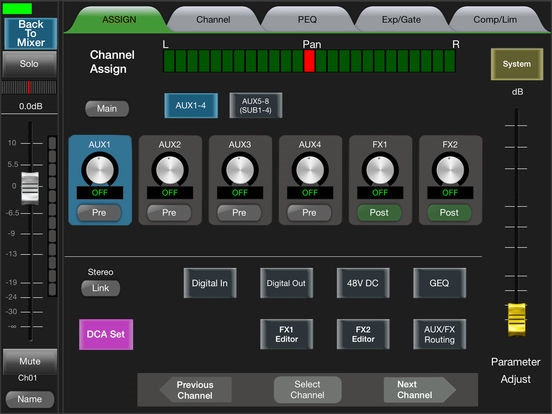The image size is (552, 414).
Task: Click Back To Mixer button
Action: click(x=31, y=33)
